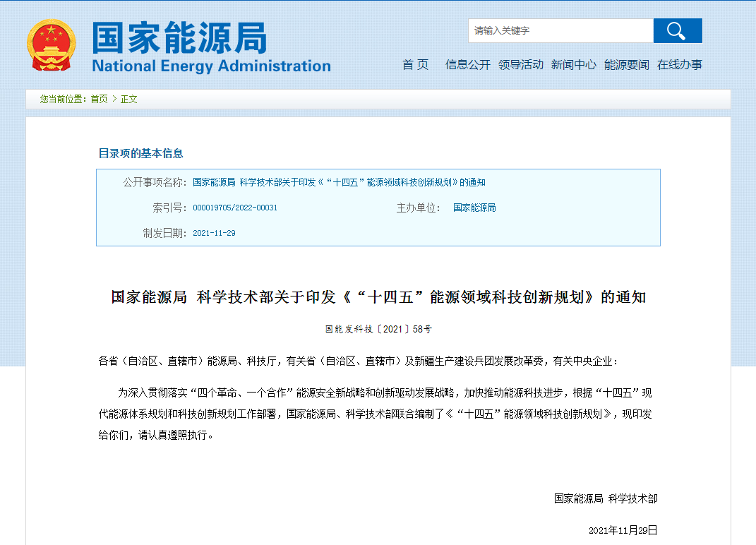Viewport: 756px width, 545px height.
Task: Open the 新闻中心 menu
Action: pos(574,64)
